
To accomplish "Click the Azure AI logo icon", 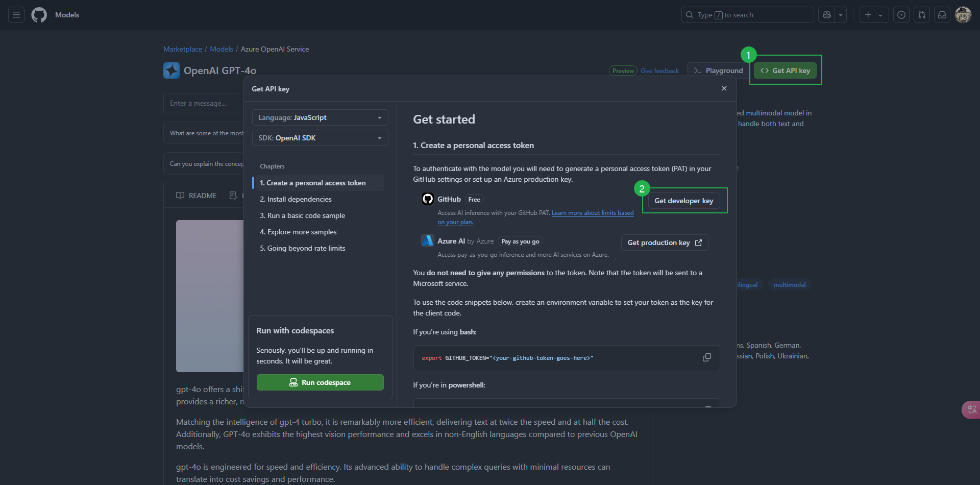I will tap(428, 240).
